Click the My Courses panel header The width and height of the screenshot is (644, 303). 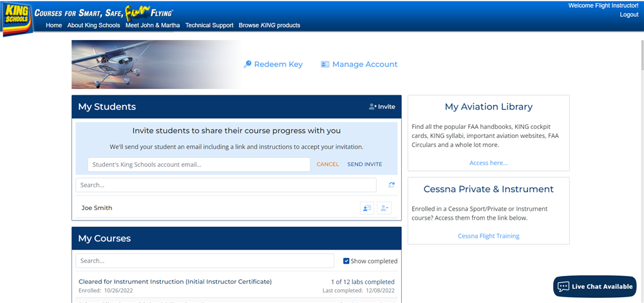[236, 239]
